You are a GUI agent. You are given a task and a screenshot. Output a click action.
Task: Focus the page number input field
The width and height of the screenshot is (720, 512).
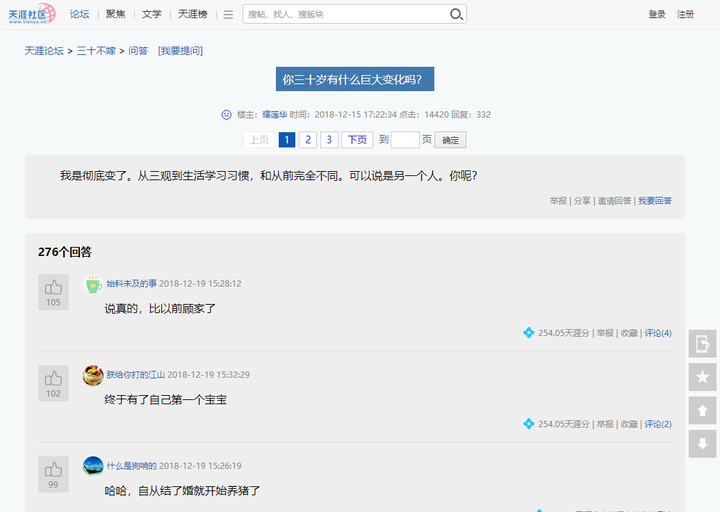(x=405, y=140)
